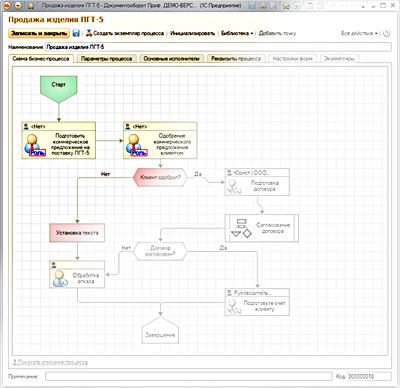
Task: Click the title bar save diskette icon
Action: pos(252,5)
